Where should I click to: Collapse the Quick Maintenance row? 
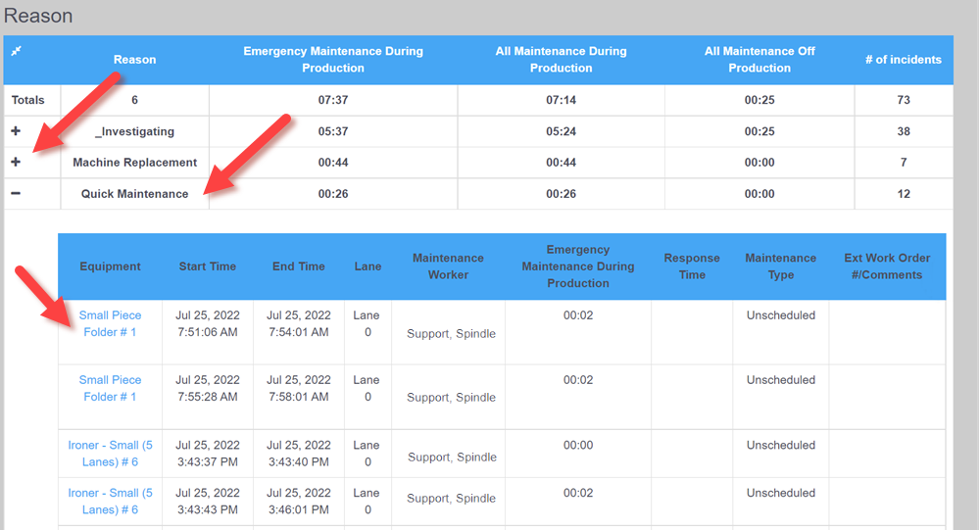(x=16, y=194)
